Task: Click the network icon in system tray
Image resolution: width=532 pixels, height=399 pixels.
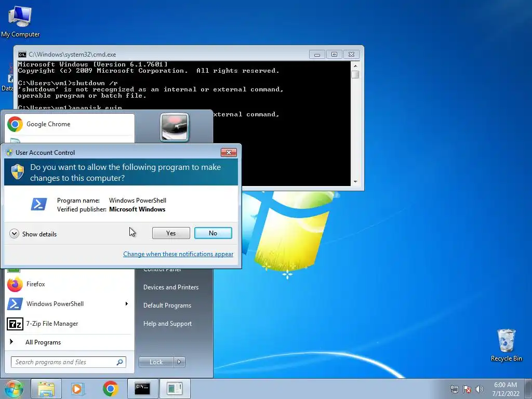Action: pos(454,389)
